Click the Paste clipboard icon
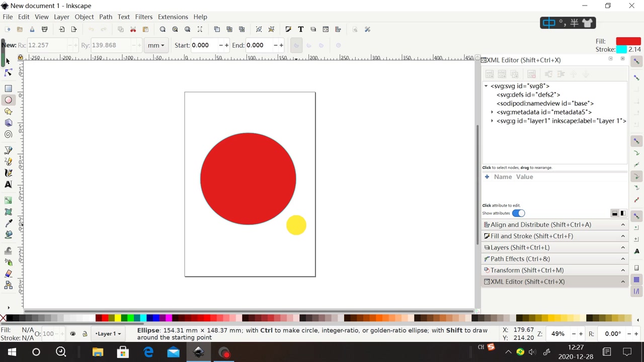This screenshot has width=644, height=362. (145, 30)
